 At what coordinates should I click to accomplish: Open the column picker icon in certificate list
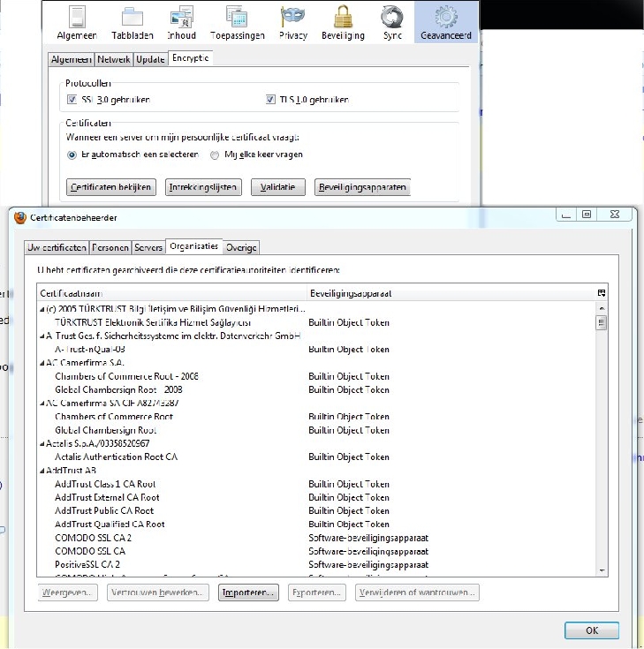point(602,293)
